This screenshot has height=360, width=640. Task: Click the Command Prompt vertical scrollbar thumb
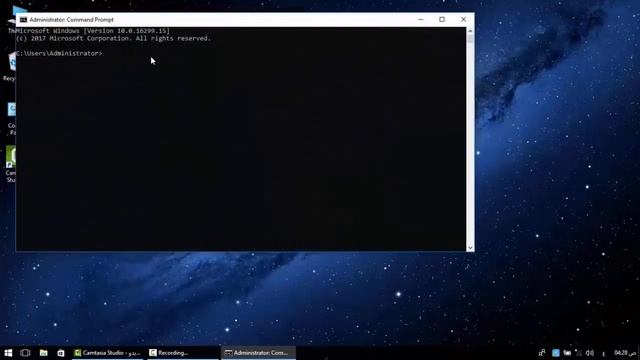[470, 39]
